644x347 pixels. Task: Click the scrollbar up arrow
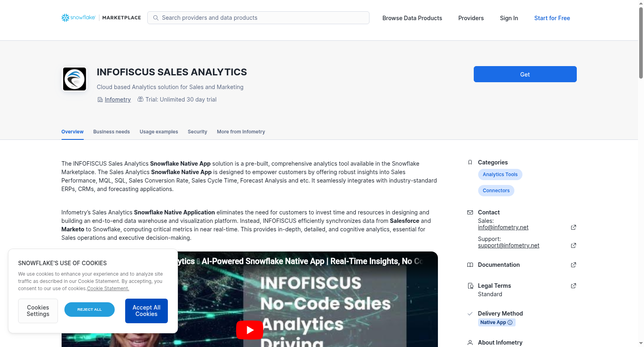641,3
